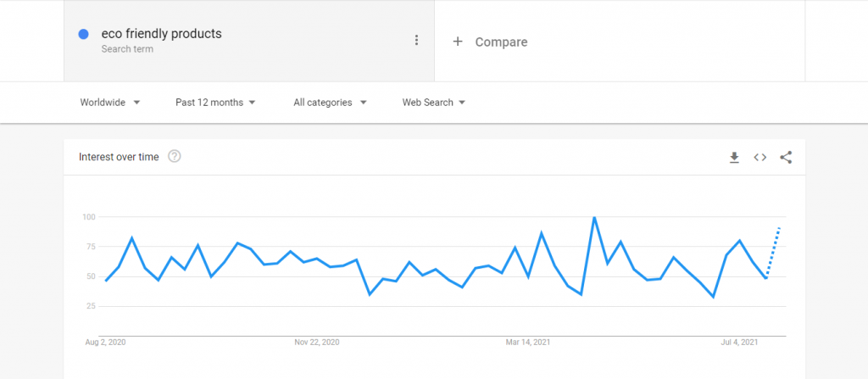Expand the Worldwide region dropdown
The height and width of the screenshot is (379, 868).
pos(110,103)
